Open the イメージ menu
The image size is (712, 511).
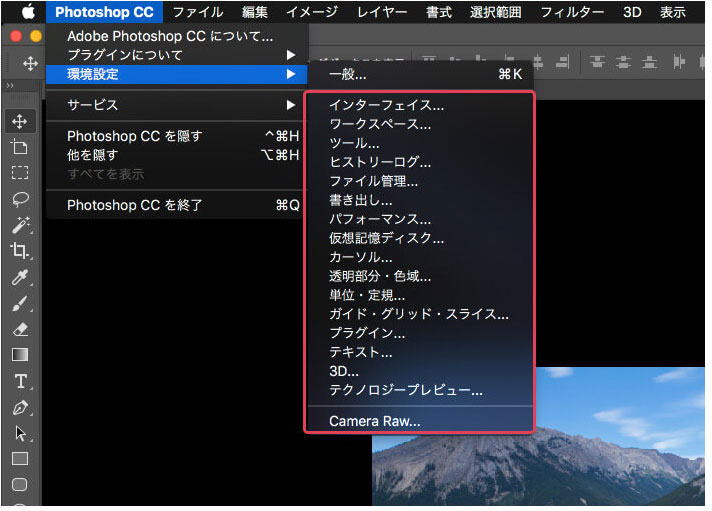coord(312,12)
